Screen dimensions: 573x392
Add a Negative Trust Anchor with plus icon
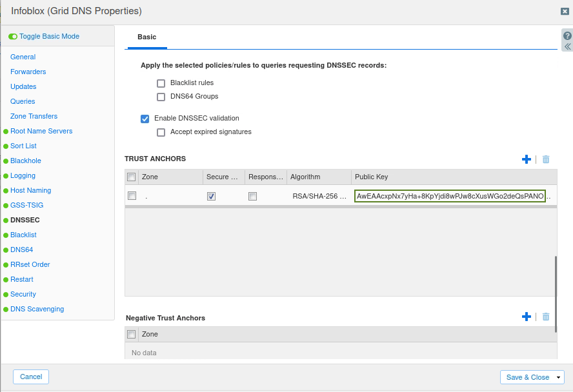point(526,317)
